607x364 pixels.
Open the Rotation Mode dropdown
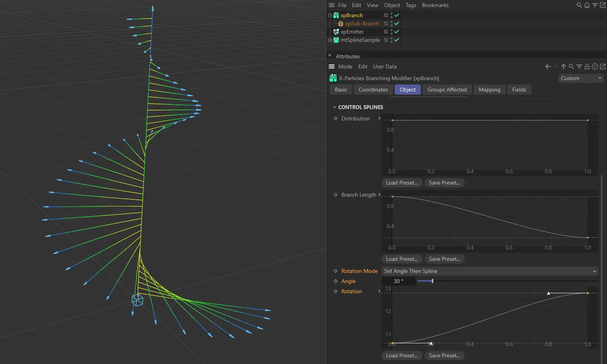click(489, 271)
